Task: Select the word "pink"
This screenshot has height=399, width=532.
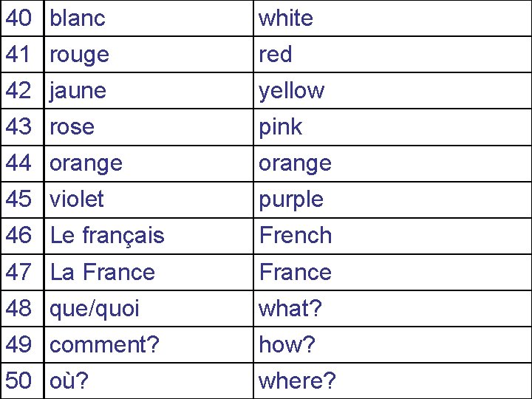Action: click(x=281, y=127)
